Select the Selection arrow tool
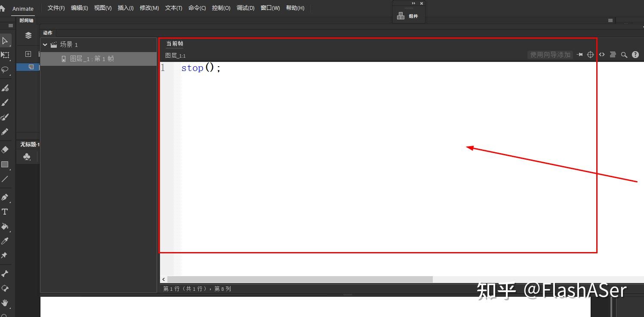 5,41
